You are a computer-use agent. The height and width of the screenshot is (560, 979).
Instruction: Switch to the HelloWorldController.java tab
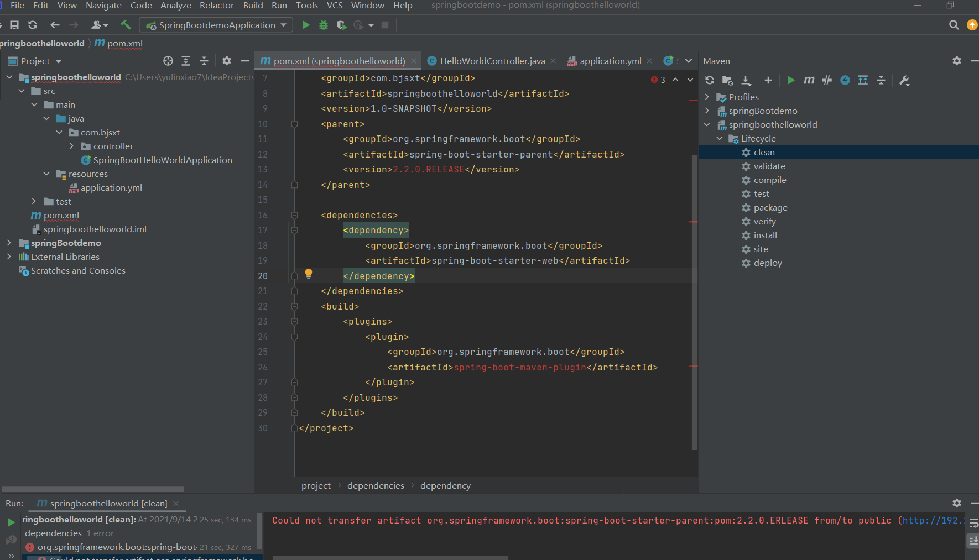tap(492, 61)
